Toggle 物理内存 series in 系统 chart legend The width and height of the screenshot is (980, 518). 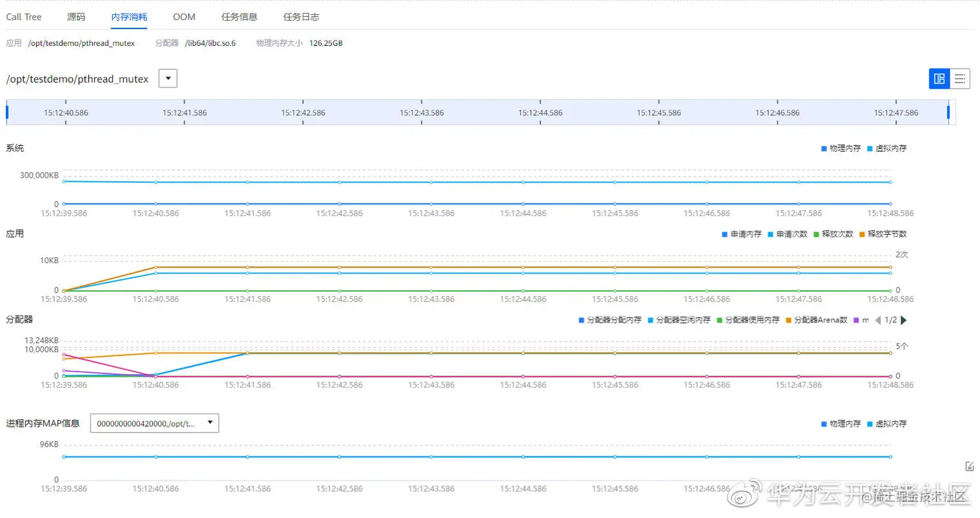841,148
